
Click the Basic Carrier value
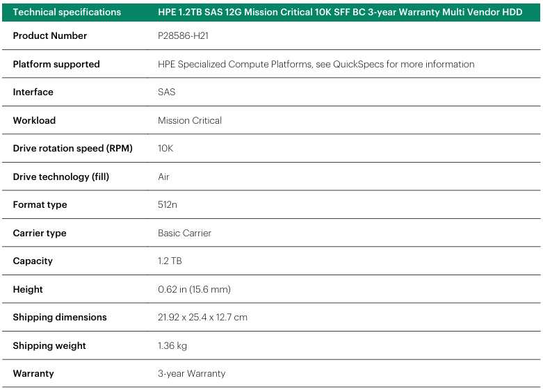click(184, 233)
